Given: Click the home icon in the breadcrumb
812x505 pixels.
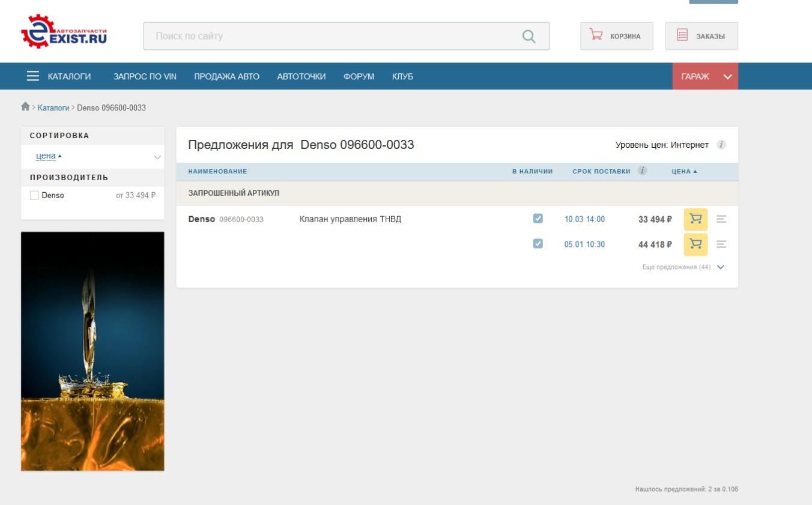Looking at the screenshot, I should tap(25, 107).
